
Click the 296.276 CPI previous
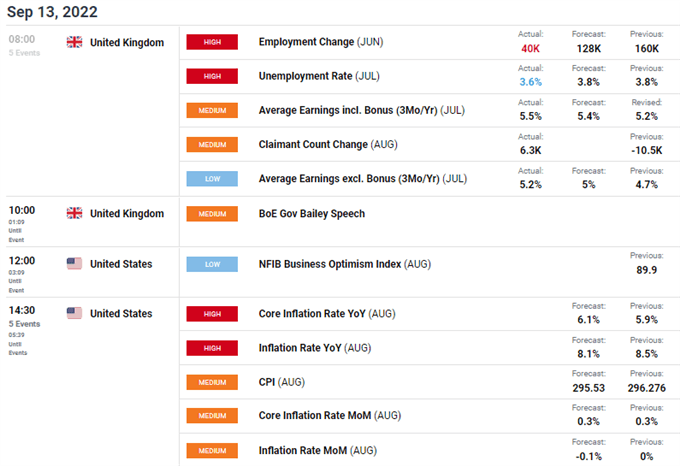[x=647, y=388]
